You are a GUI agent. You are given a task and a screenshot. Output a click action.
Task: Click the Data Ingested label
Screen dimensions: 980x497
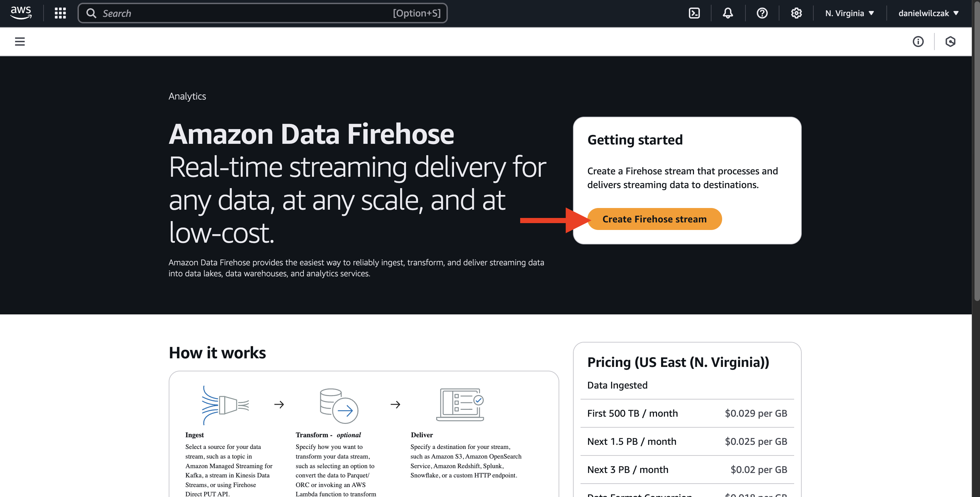click(617, 385)
